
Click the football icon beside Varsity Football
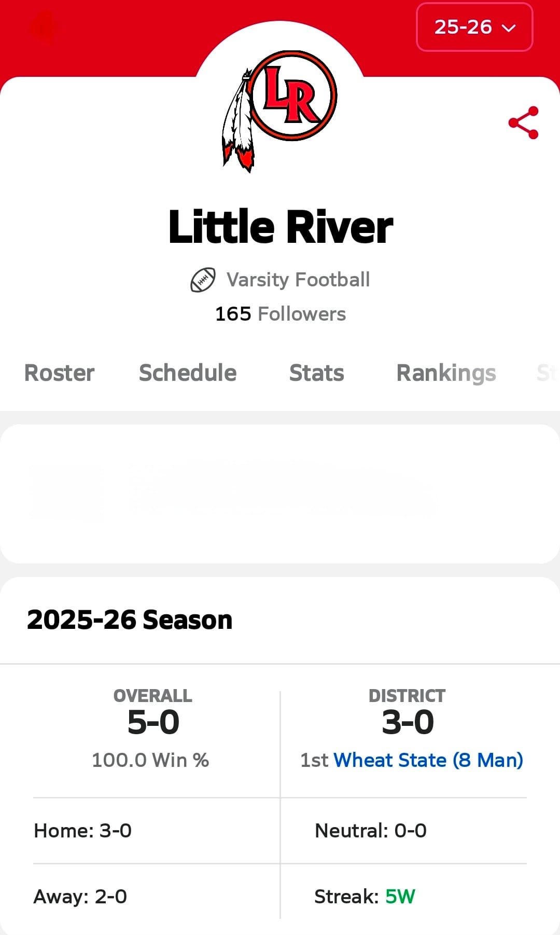click(203, 280)
